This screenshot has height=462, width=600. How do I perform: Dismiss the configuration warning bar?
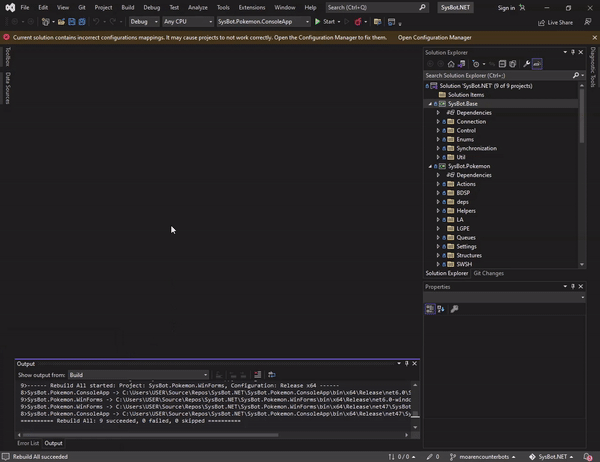pos(594,38)
